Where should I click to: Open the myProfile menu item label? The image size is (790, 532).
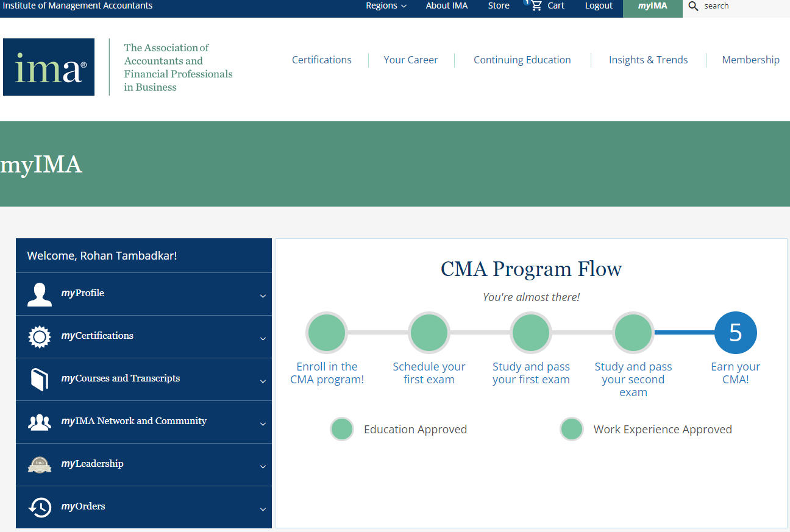(83, 293)
